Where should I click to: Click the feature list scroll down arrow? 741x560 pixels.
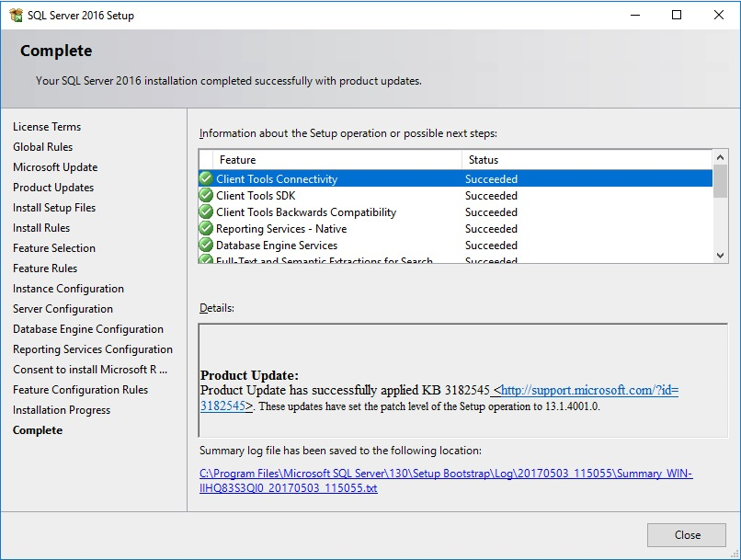pyautogui.click(x=720, y=256)
